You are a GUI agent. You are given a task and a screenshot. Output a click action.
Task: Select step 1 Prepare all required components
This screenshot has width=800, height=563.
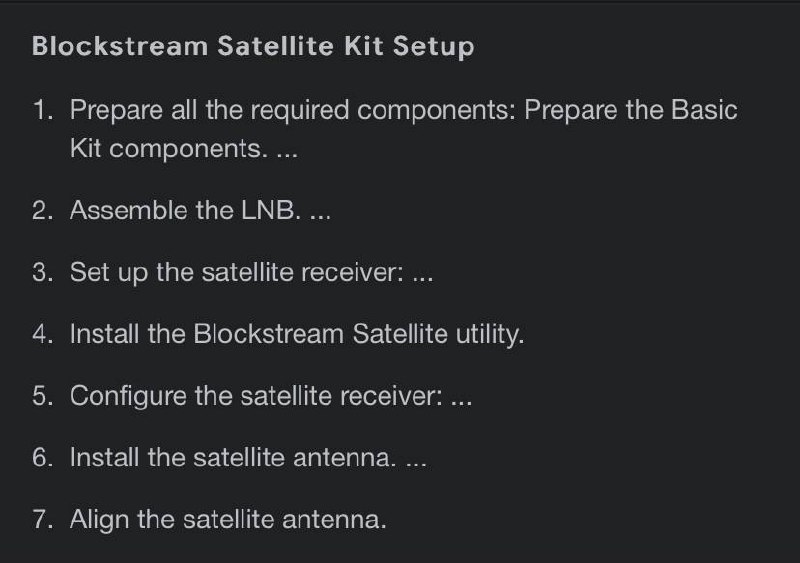[x=404, y=129]
